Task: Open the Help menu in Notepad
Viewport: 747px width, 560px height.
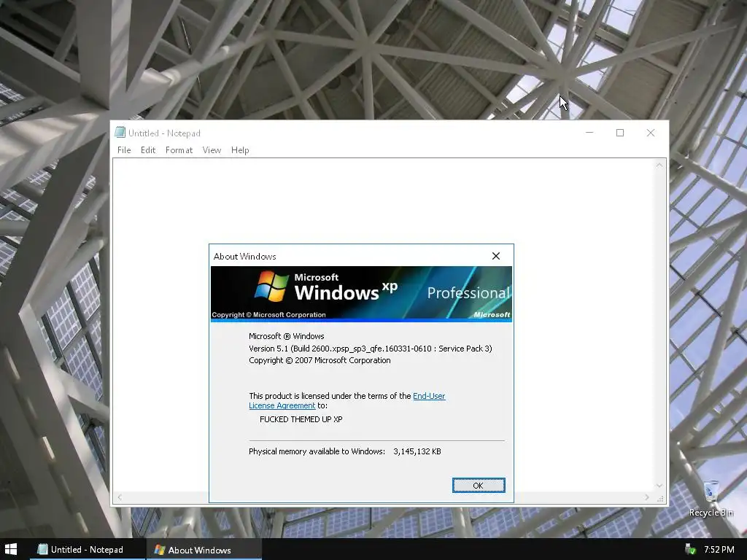Action: point(240,150)
